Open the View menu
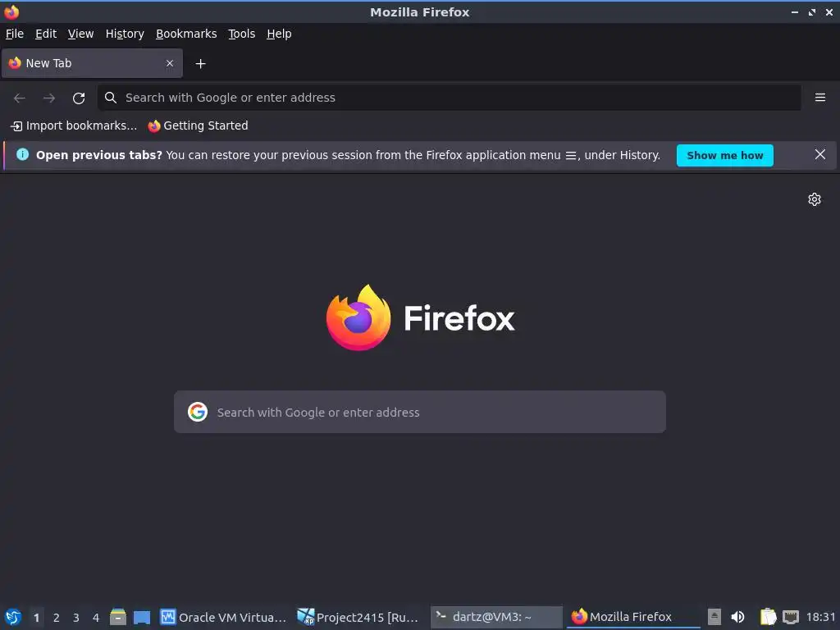 81,34
